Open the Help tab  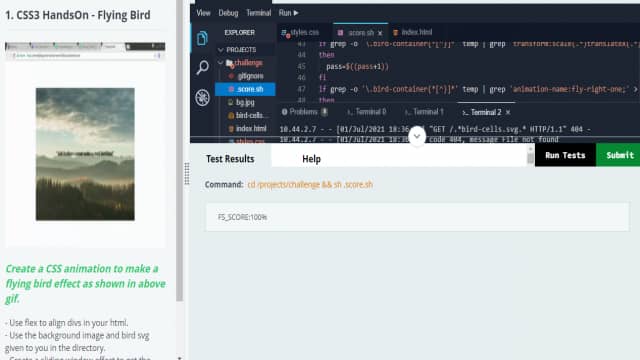click(x=311, y=159)
